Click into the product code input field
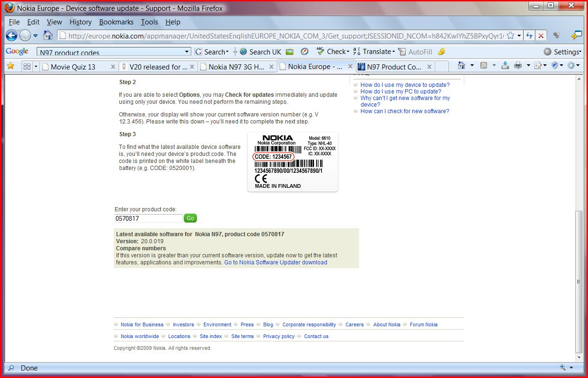Viewport: 588px width, 378px height. pos(149,218)
